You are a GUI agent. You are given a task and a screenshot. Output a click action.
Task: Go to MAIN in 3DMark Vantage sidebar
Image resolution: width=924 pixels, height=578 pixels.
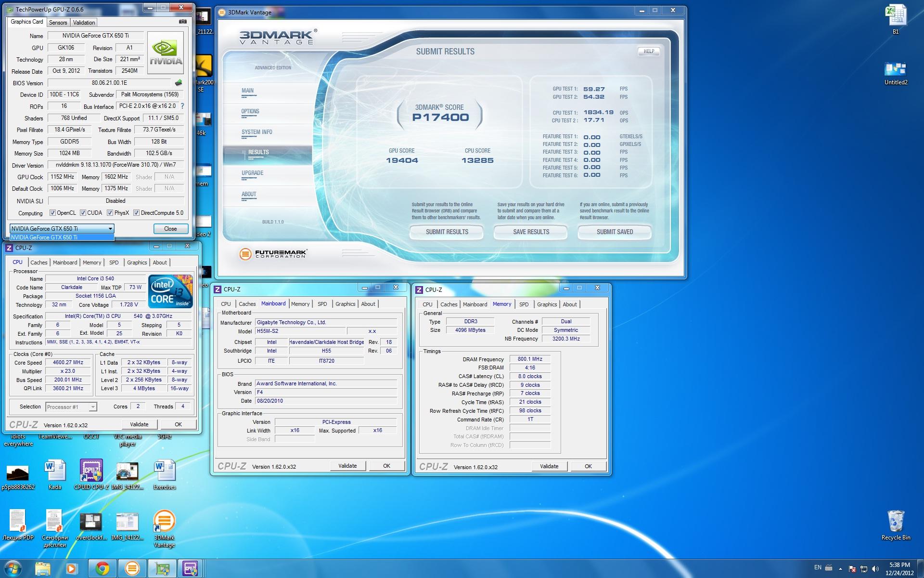point(248,91)
